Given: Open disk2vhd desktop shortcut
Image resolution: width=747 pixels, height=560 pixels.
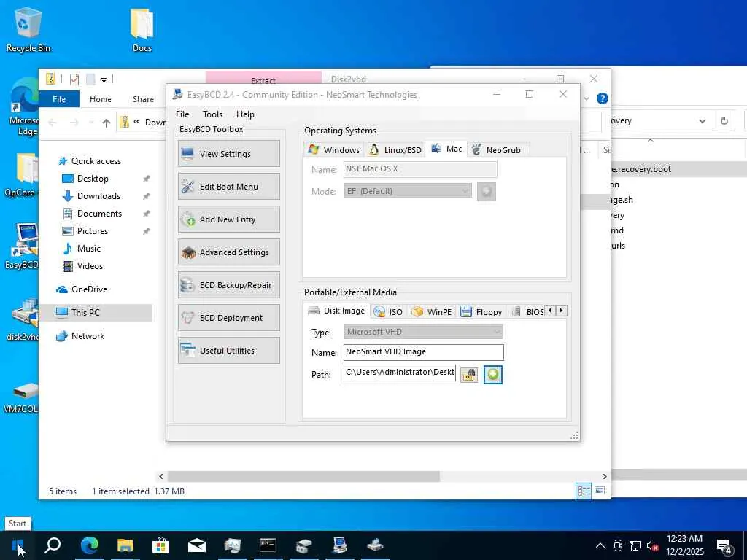Looking at the screenshot, I should coord(24,319).
